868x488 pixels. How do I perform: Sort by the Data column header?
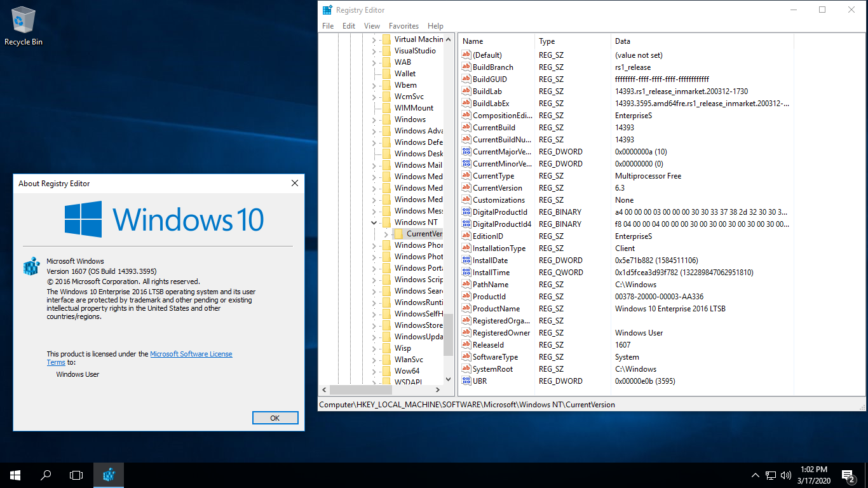click(702, 41)
